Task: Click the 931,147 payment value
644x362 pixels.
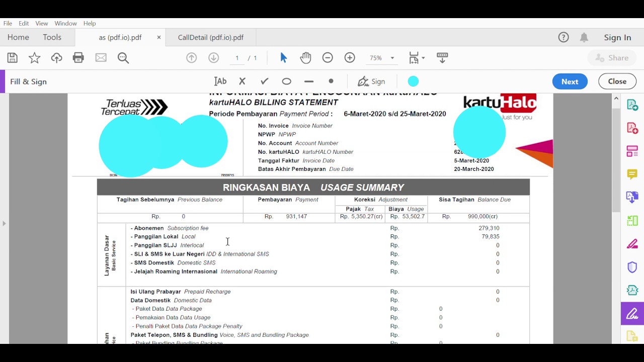Action: point(296,216)
